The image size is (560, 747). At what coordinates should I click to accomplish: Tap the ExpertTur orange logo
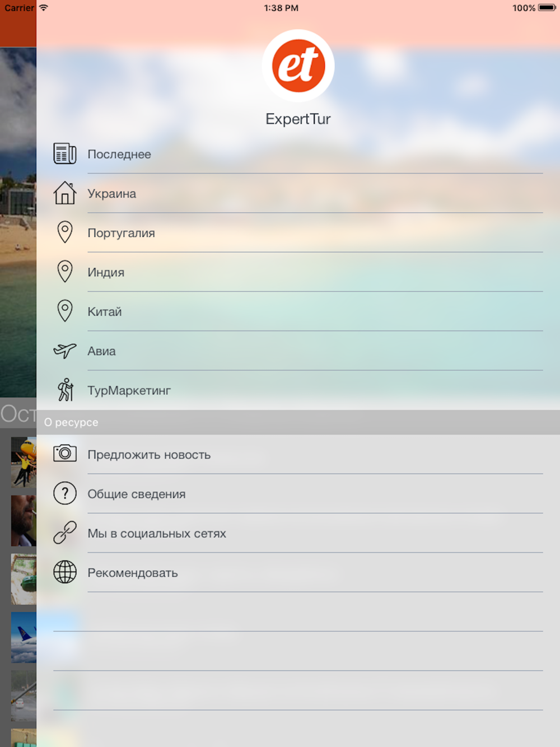298,66
